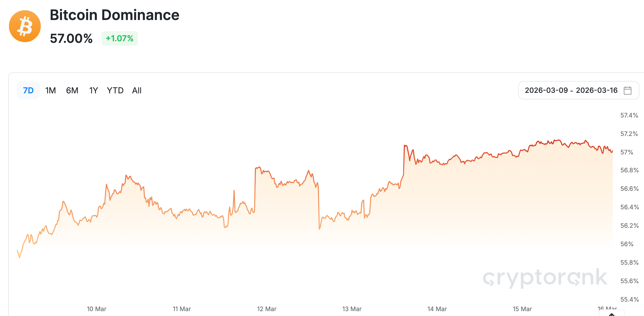Show All historical dominance data
This screenshot has width=644, height=316.
(137, 91)
